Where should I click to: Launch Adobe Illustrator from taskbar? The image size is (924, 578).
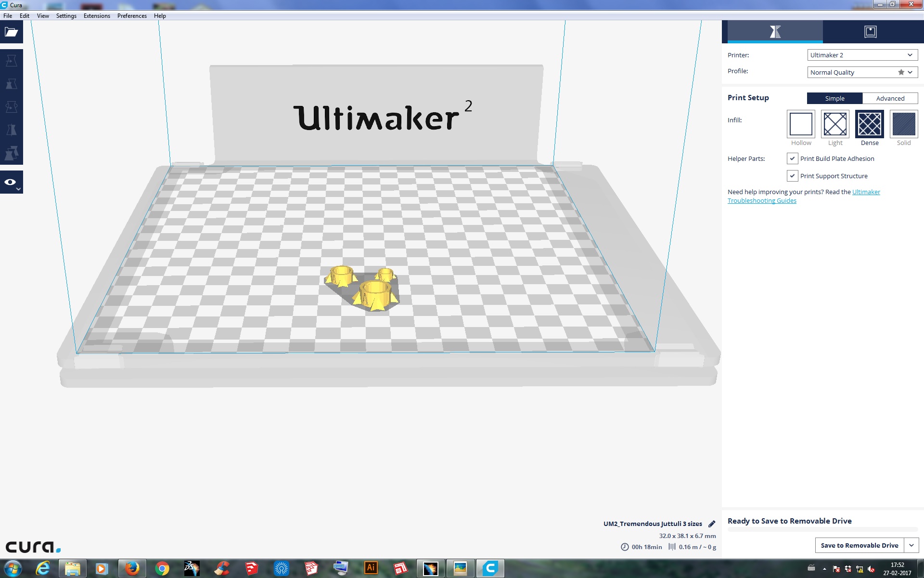coord(371,569)
